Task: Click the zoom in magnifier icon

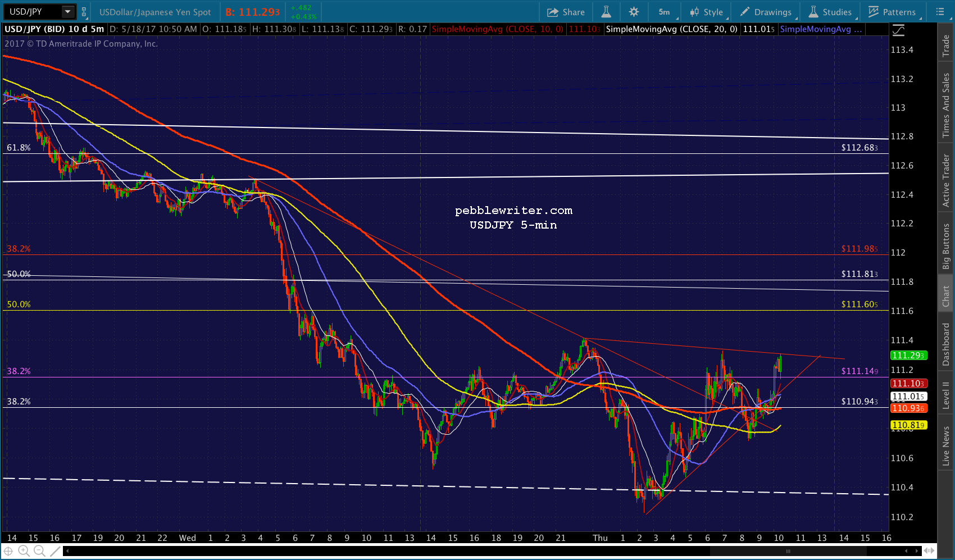Action: pyautogui.click(x=24, y=551)
